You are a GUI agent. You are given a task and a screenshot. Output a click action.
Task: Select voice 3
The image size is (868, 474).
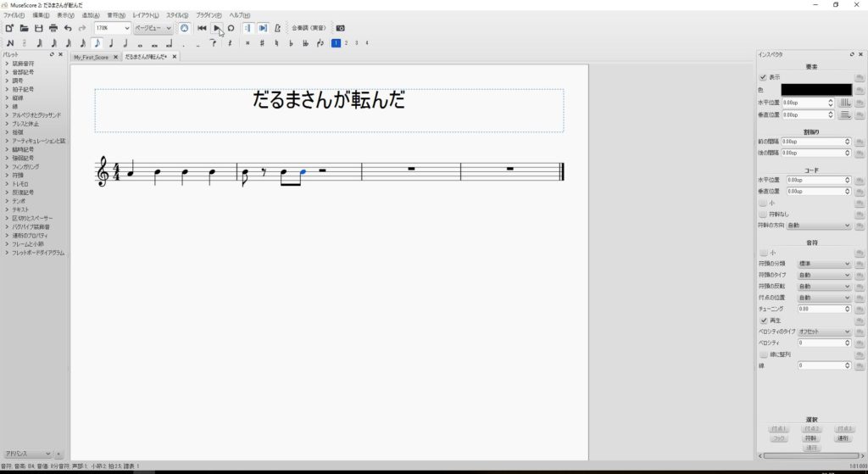pos(357,43)
